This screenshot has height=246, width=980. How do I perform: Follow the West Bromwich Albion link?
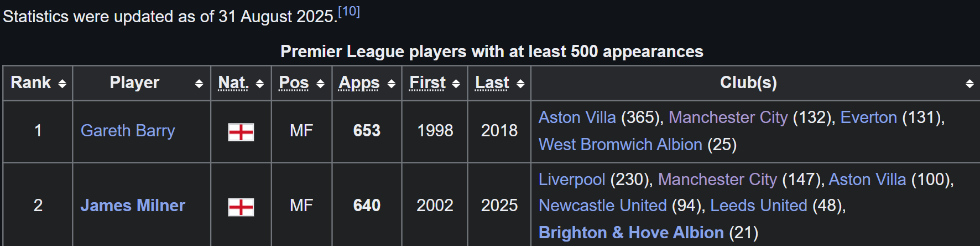coord(621,145)
